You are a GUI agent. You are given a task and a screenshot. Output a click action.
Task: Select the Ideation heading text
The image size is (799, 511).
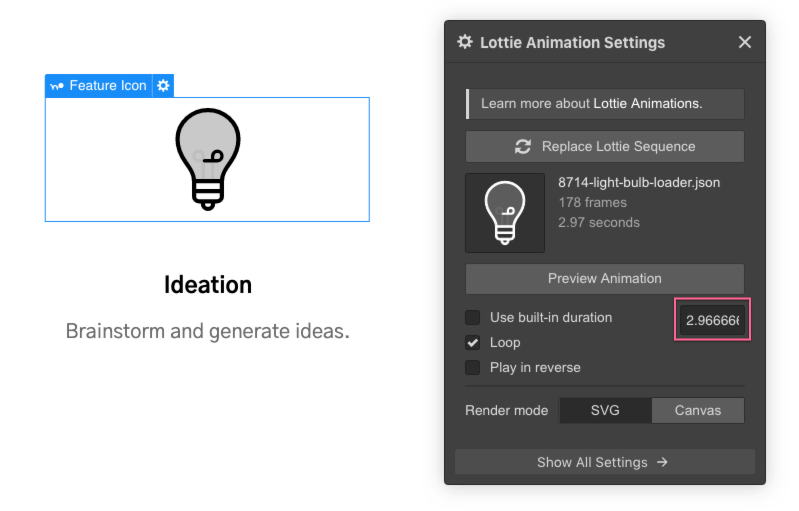(x=208, y=285)
